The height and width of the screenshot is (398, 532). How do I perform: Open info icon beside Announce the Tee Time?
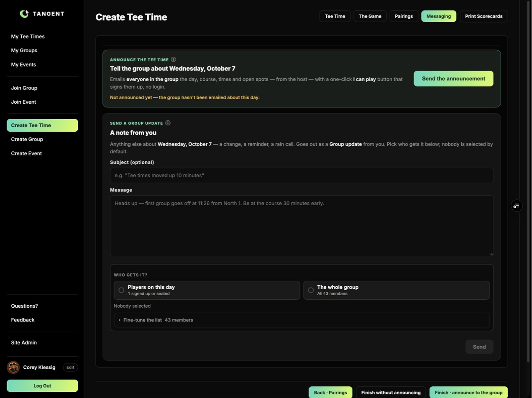[174, 59]
